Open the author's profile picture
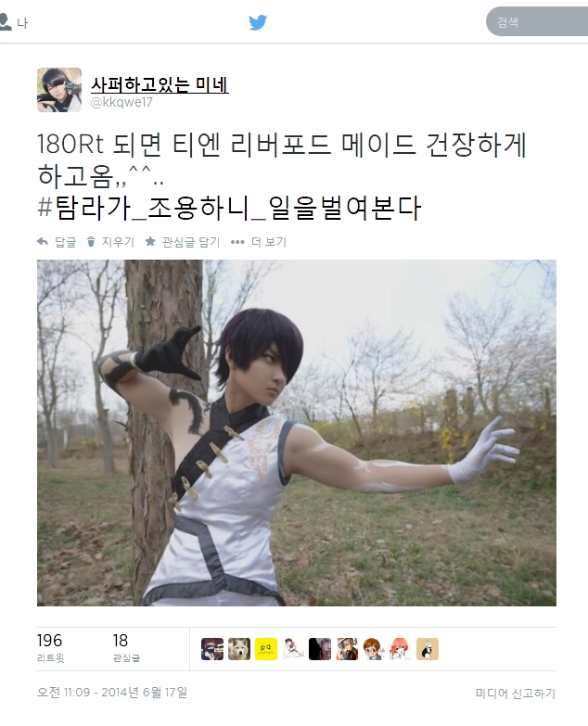The width and height of the screenshot is (588, 726). pos(59,90)
